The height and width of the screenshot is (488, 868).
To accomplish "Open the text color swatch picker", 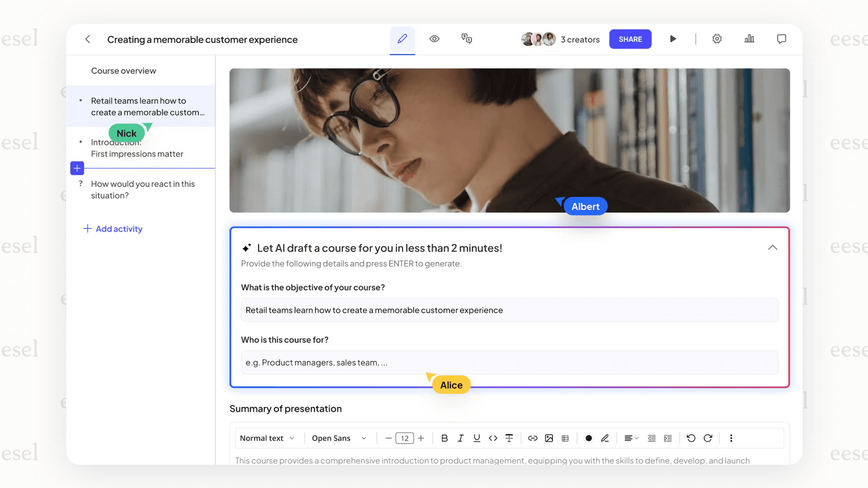I will 588,438.
